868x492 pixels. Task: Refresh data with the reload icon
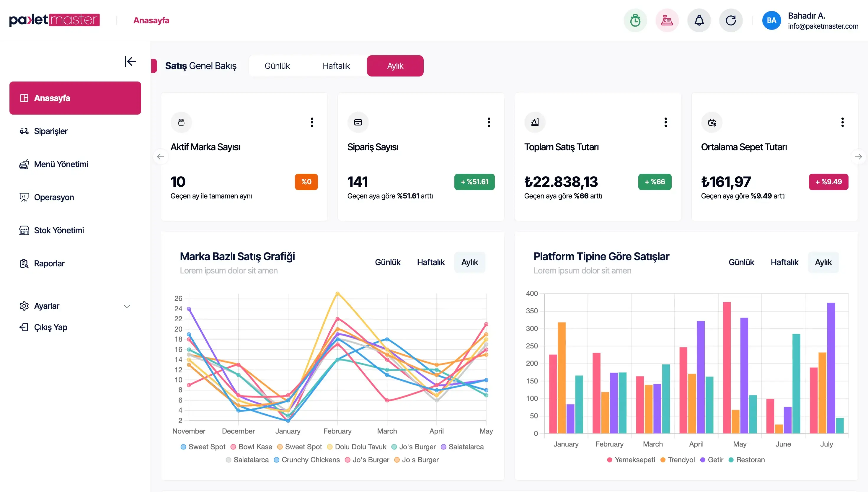[x=731, y=20]
